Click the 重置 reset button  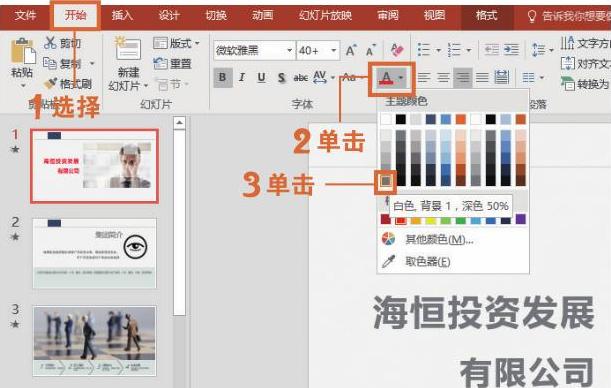[x=173, y=63]
